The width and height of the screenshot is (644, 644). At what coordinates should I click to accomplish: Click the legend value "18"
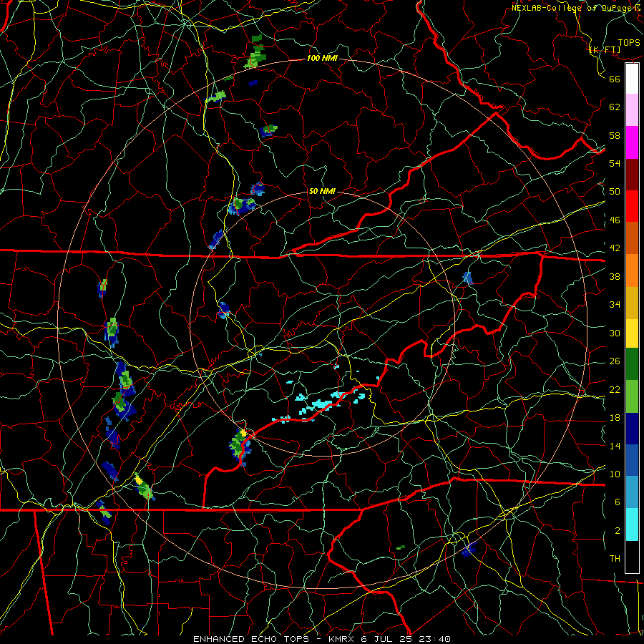point(615,418)
